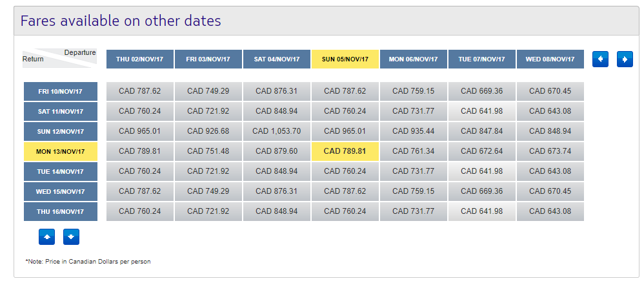Pick CAD 721.92 fare in SAT 11/NOV row
This screenshot has height=283, width=644.
point(208,112)
